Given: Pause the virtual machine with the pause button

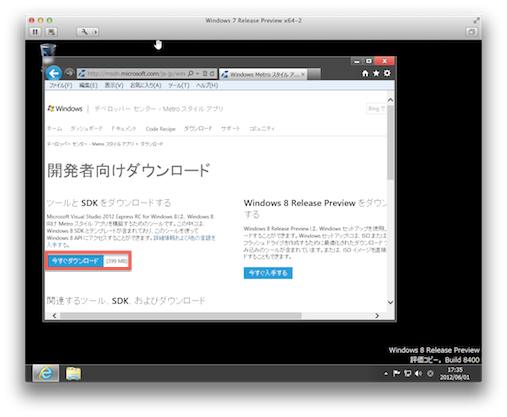Looking at the screenshot, I should click(x=35, y=32).
